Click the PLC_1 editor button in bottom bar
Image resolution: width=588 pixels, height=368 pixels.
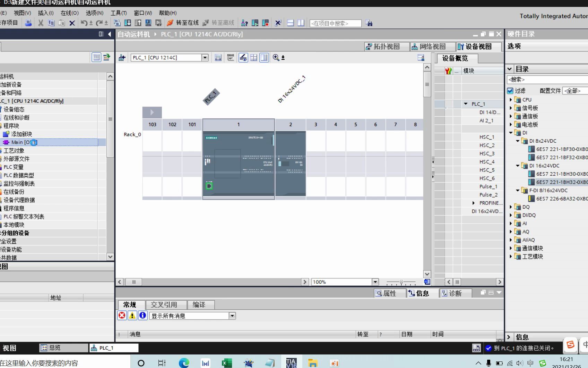pyautogui.click(x=114, y=348)
